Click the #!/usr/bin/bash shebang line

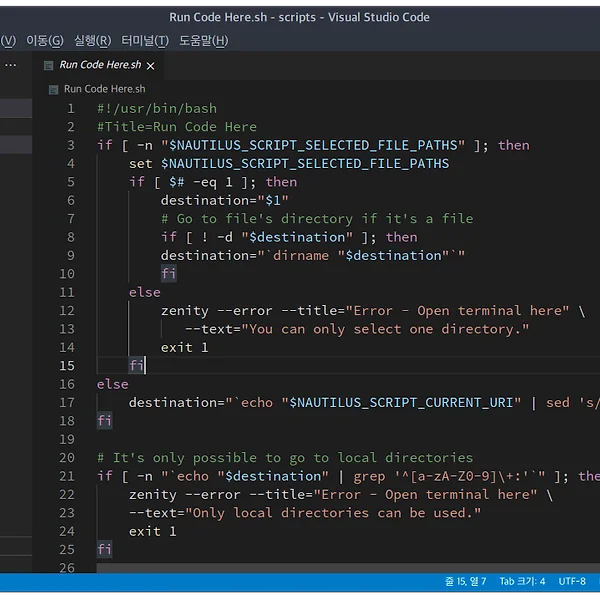click(x=157, y=109)
